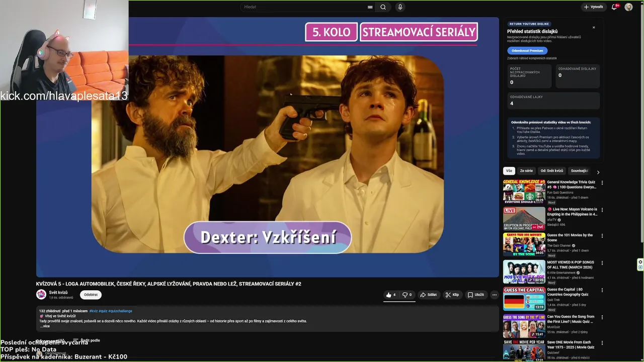
Task: Open MusiQuiz channel name
Action: (554, 327)
